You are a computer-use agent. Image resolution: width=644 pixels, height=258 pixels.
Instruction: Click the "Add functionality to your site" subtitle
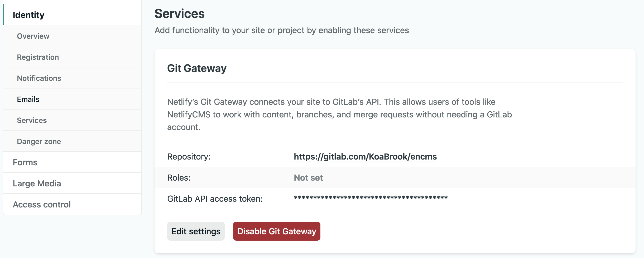[x=282, y=30]
